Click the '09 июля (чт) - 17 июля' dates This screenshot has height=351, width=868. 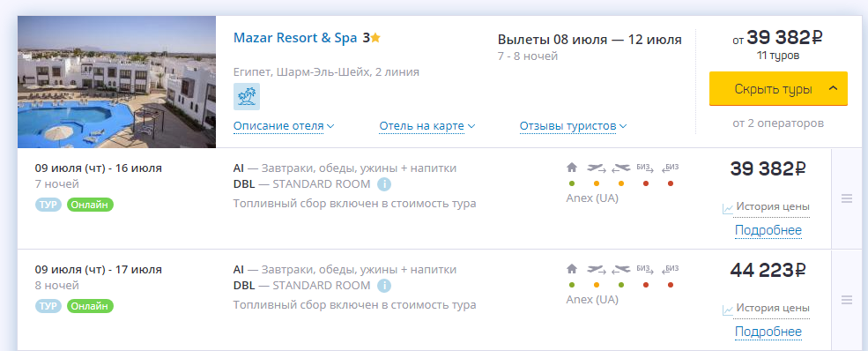[99, 270]
